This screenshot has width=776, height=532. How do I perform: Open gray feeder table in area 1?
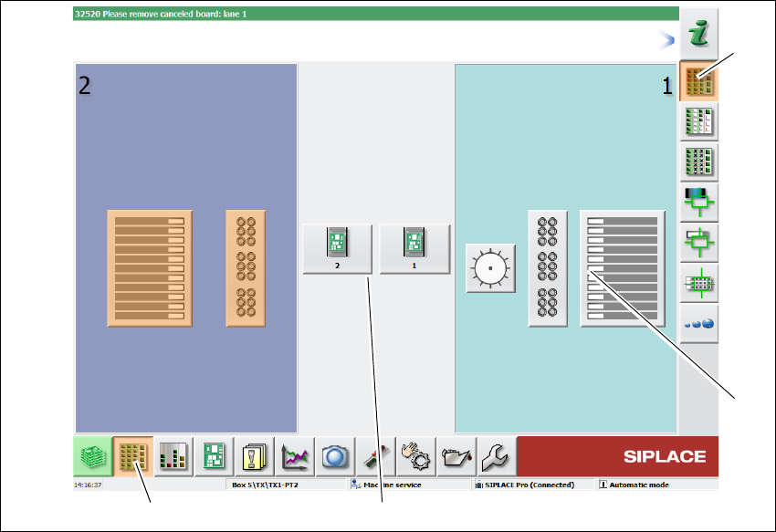pos(622,268)
